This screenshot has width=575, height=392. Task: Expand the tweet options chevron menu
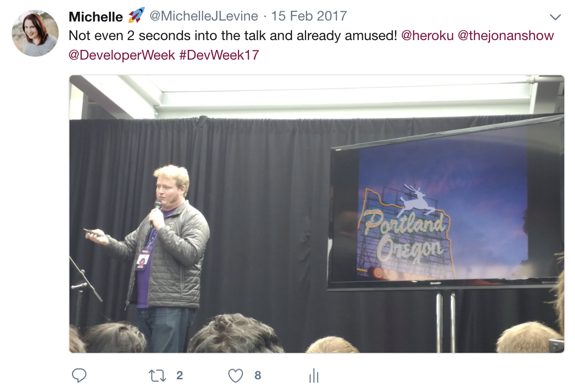click(x=555, y=17)
